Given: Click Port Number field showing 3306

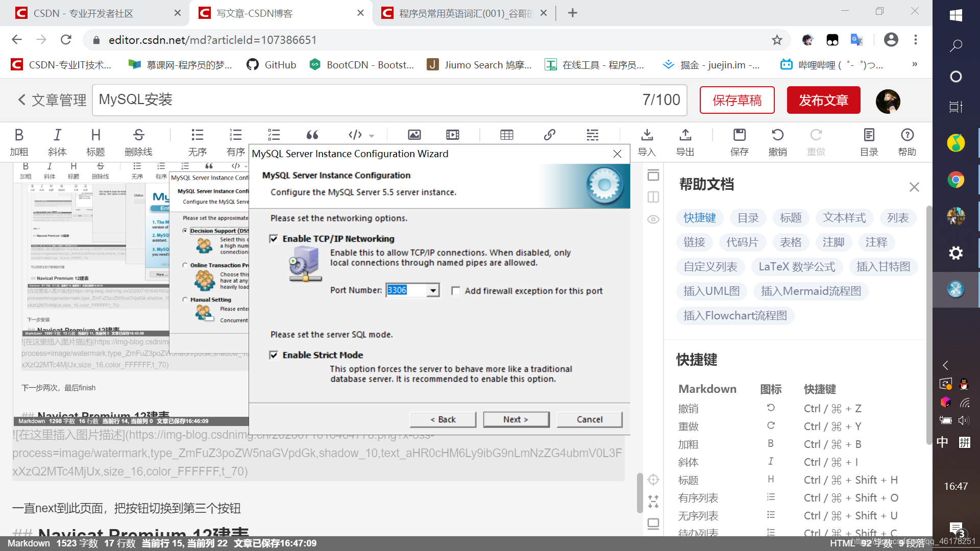Looking at the screenshot, I should [x=406, y=290].
